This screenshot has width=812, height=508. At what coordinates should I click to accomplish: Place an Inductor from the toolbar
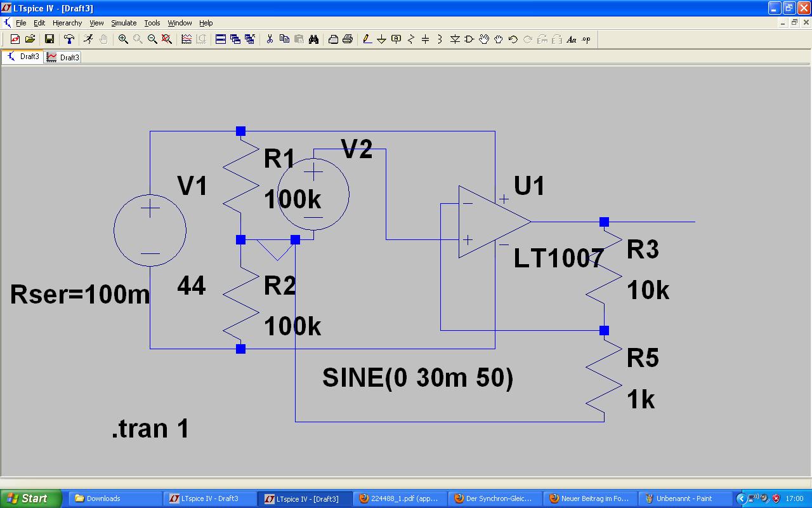coord(440,39)
